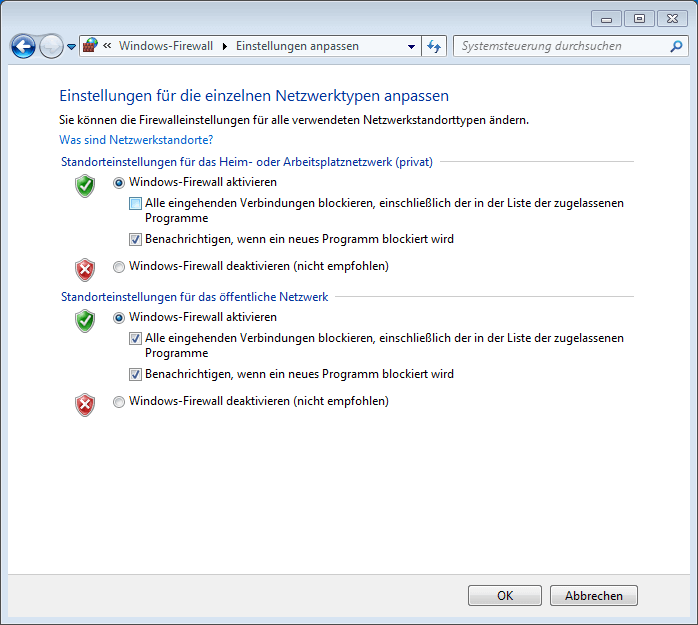The width and height of the screenshot is (698, 625).
Task: Open the Windows-Firewall breadcrumb
Action: [166, 46]
